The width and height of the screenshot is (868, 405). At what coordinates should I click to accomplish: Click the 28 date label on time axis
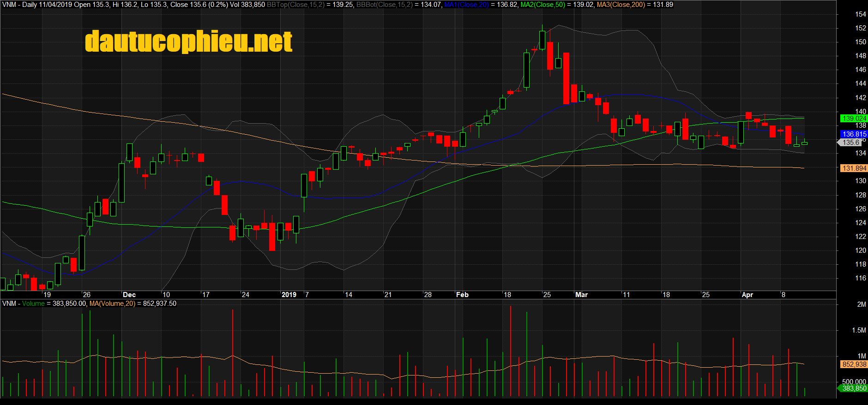pos(428,295)
